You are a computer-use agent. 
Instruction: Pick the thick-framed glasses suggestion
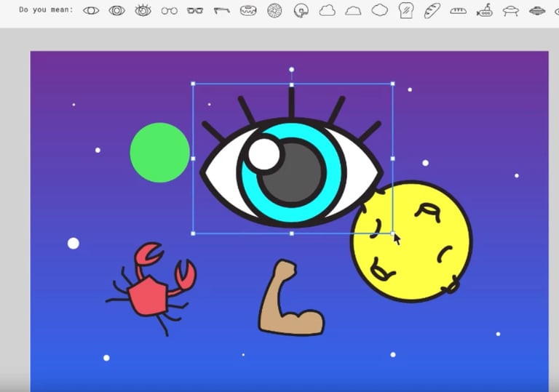(x=195, y=11)
